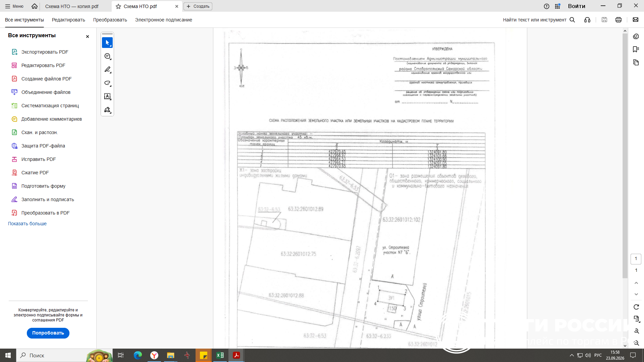This screenshot has height=362, width=644.
Task: Open the Электронное подписание tab
Action: point(164,20)
